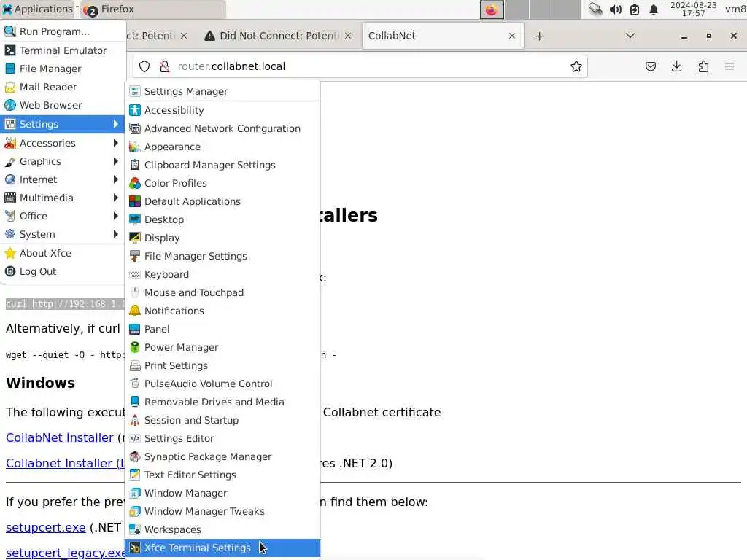Open Print Settings

point(222,365)
